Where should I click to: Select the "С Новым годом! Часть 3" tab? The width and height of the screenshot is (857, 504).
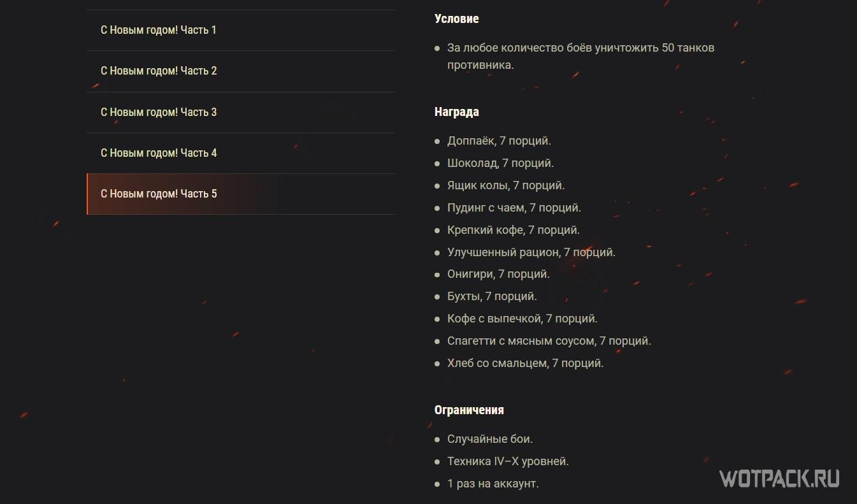click(x=159, y=112)
